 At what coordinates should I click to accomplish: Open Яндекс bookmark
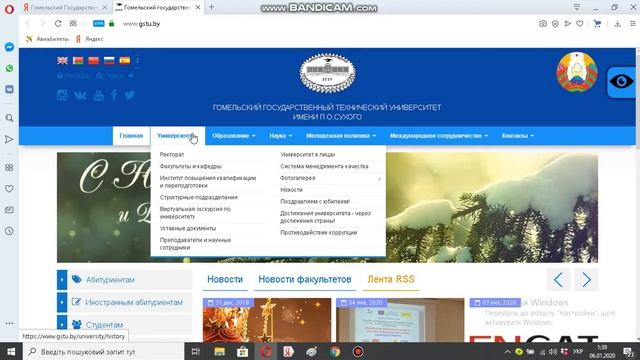(89, 39)
